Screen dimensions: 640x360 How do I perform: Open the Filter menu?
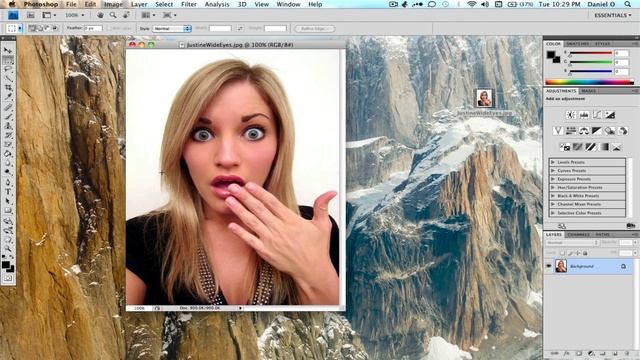click(189, 4)
